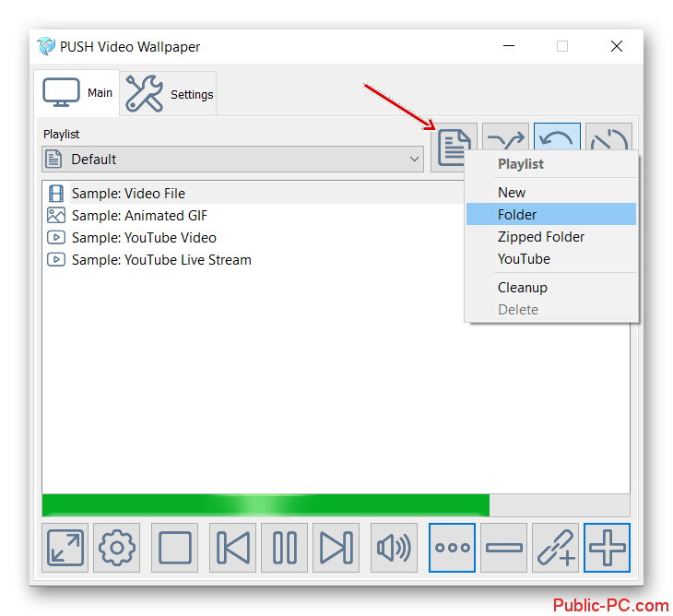Toggle the loop repeat button
The width and height of the screenshot is (673, 616).
point(557,136)
